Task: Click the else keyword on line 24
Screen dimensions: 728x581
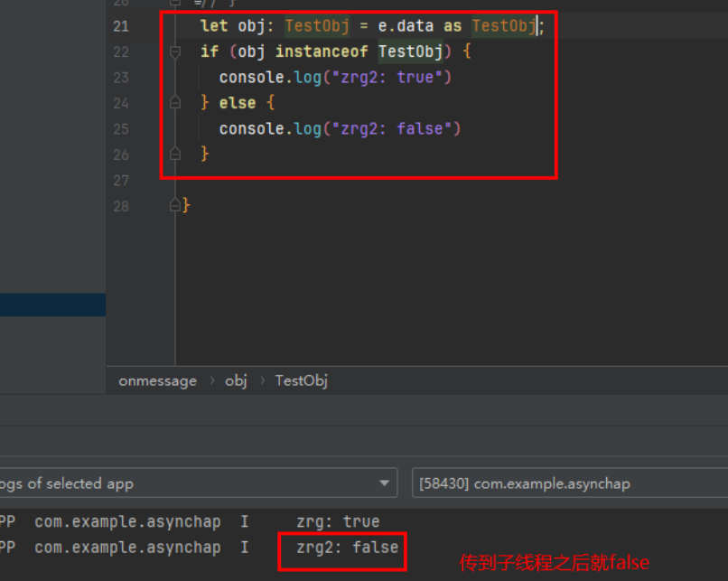Action: click(238, 103)
